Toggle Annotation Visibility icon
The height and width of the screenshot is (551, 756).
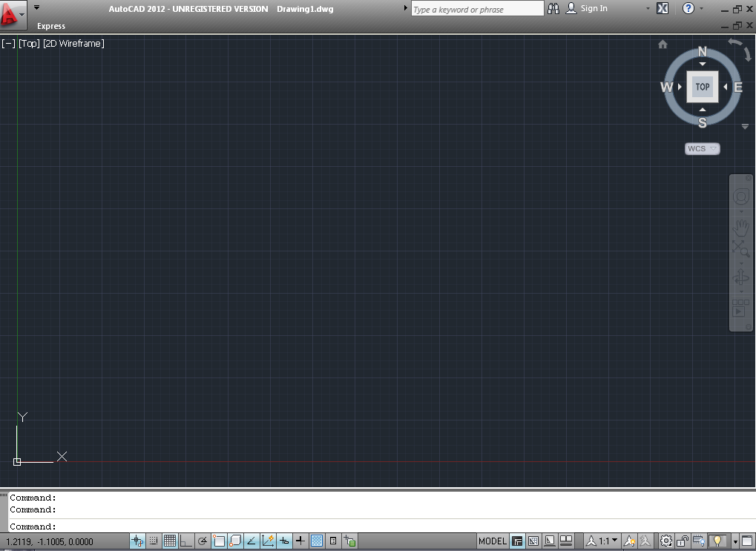pyautogui.click(x=629, y=541)
